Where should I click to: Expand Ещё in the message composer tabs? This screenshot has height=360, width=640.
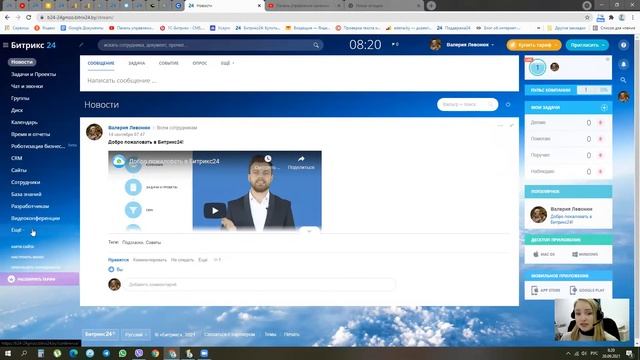pos(227,63)
